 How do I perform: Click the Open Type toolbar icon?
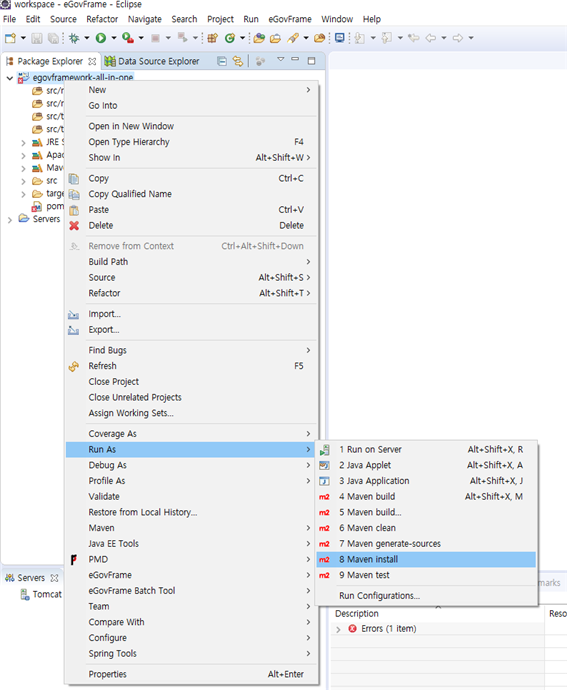coord(259,38)
